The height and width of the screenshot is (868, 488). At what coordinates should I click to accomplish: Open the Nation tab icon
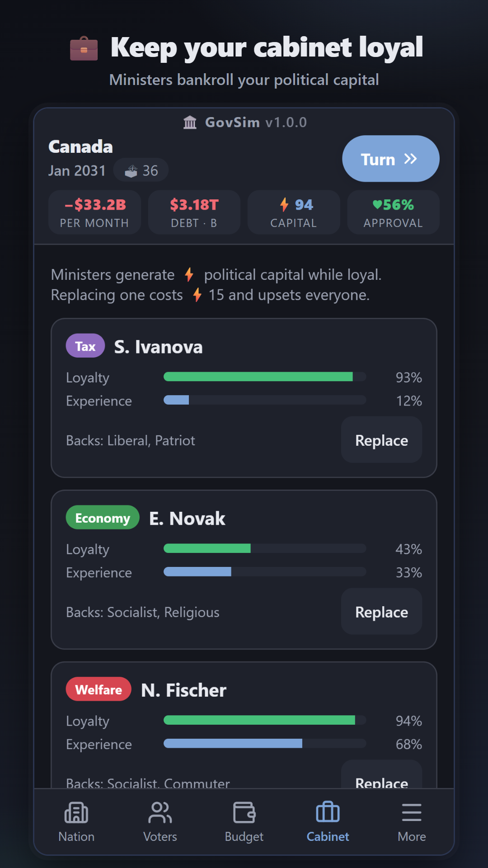(76, 812)
